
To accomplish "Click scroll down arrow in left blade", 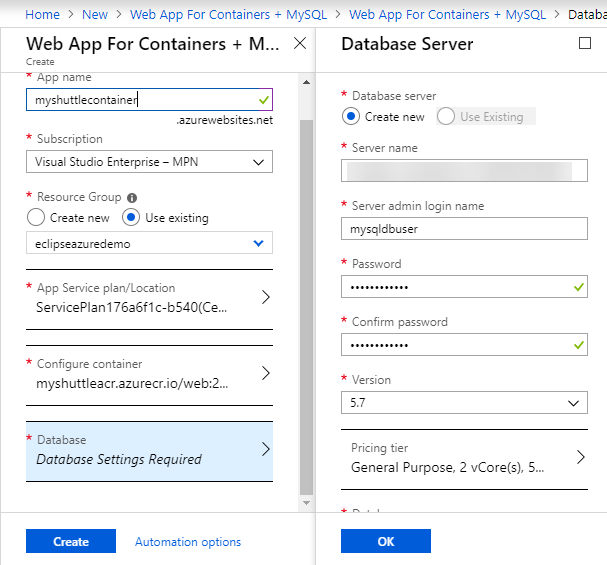I will coord(306,503).
